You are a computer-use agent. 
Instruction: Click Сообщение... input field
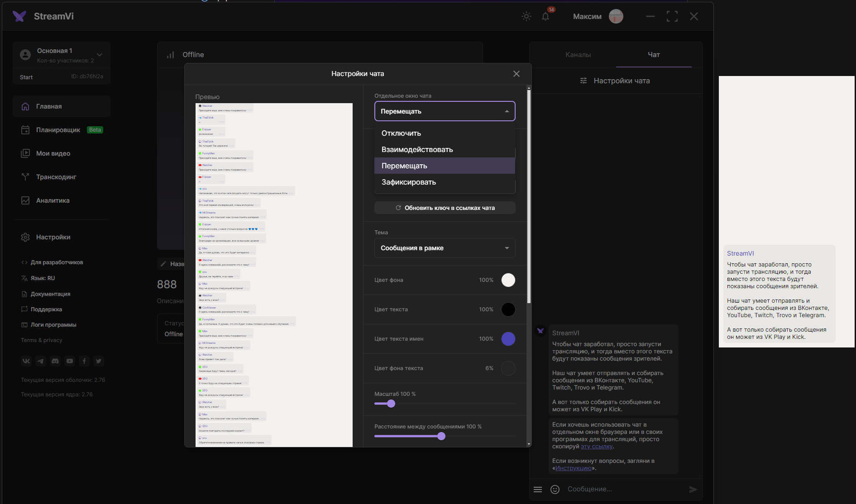625,490
